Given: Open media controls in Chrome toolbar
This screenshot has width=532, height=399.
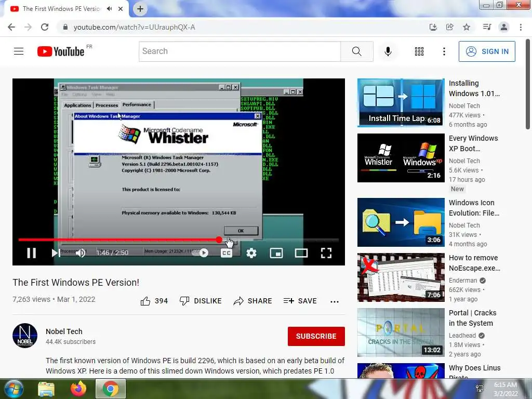Looking at the screenshot, I should [487, 27].
